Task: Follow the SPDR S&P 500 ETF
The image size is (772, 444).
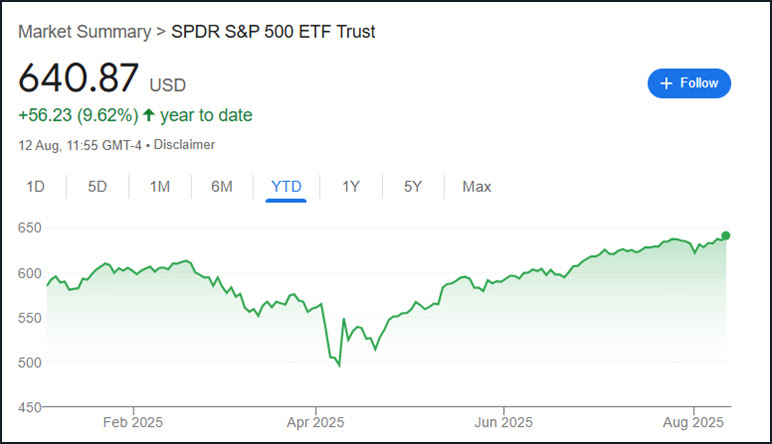Action: tap(689, 84)
